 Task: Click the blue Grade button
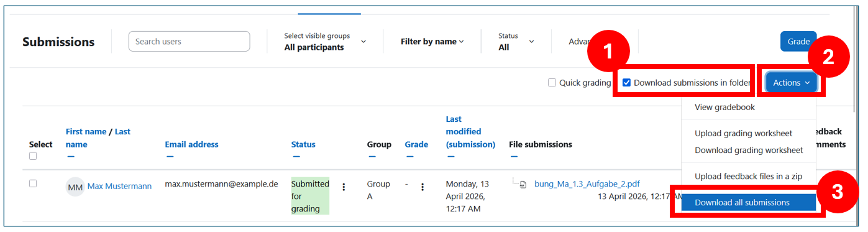click(798, 42)
